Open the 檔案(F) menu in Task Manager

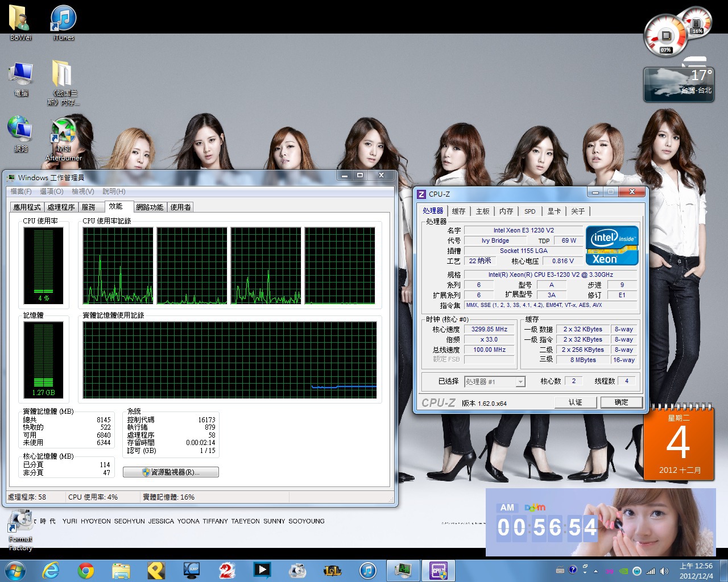click(x=21, y=192)
